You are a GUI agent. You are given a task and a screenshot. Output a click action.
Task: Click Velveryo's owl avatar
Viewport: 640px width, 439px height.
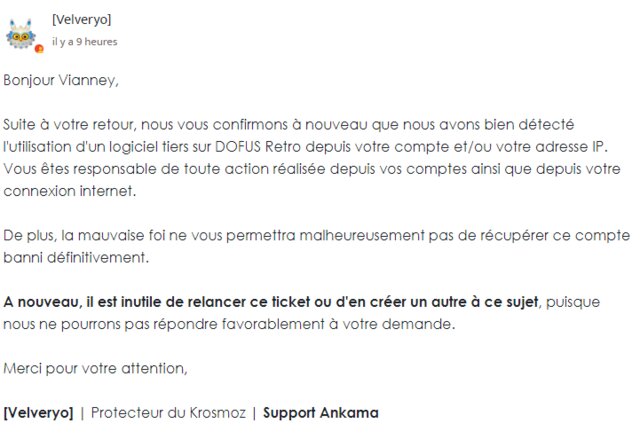click(22, 33)
